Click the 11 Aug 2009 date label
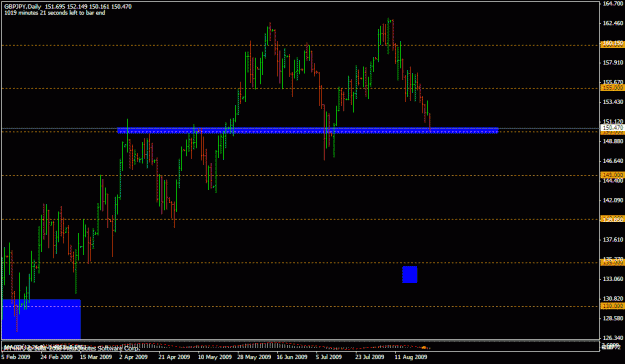This screenshot has height=364, width=625. tap(411, 357)
